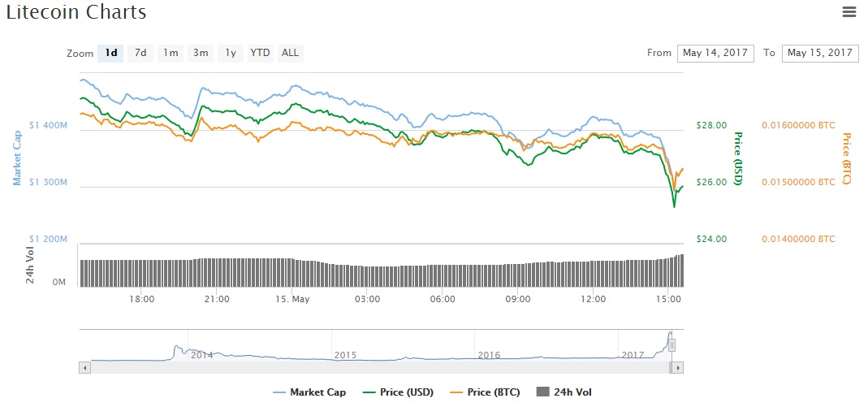Viewport: 868px width, 407px height.
Task: Toggle Price (BTC) series in legend
Action: pos(485,392)
